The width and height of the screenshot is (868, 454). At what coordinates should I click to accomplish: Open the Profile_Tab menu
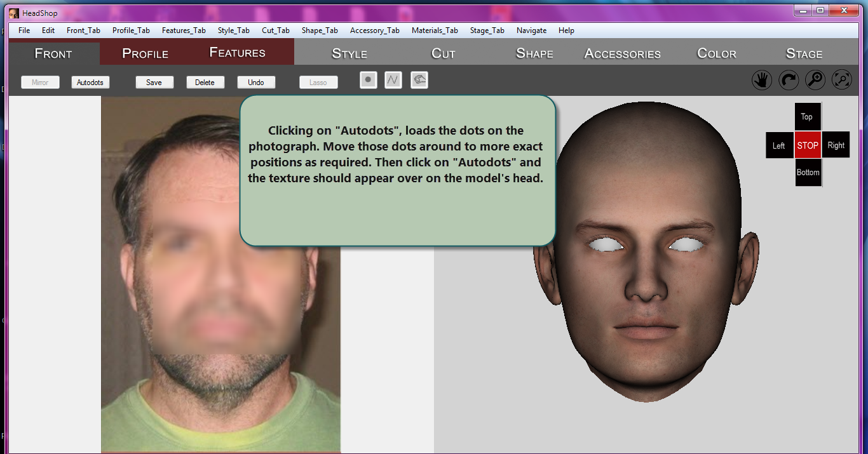point(131,30)
